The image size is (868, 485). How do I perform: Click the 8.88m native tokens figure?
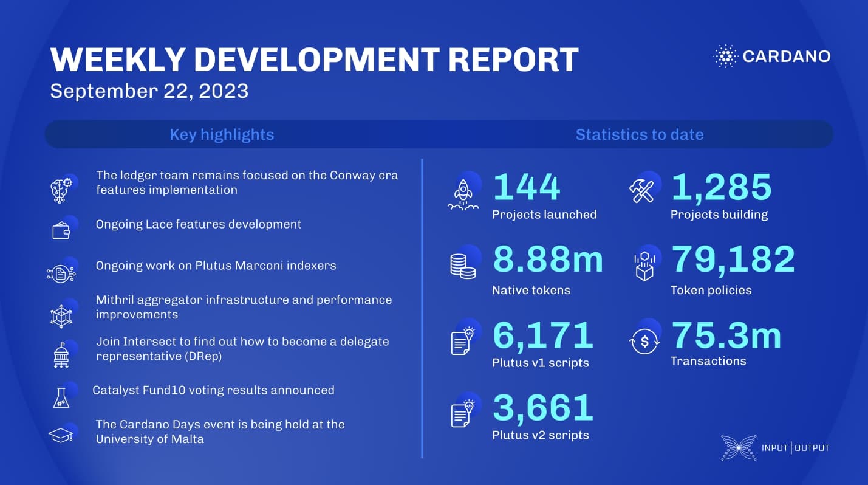pyautogui.click(x=548, y=260)
